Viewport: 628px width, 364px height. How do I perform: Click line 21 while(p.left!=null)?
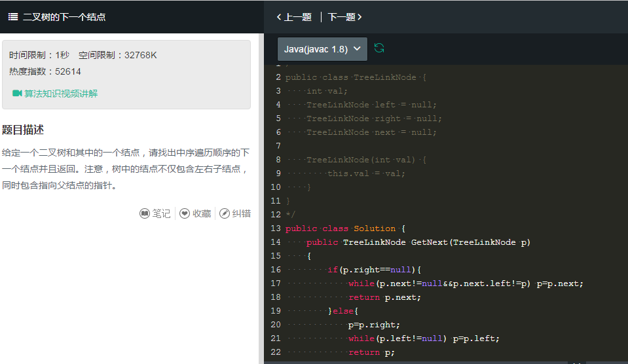click(424, 338)
